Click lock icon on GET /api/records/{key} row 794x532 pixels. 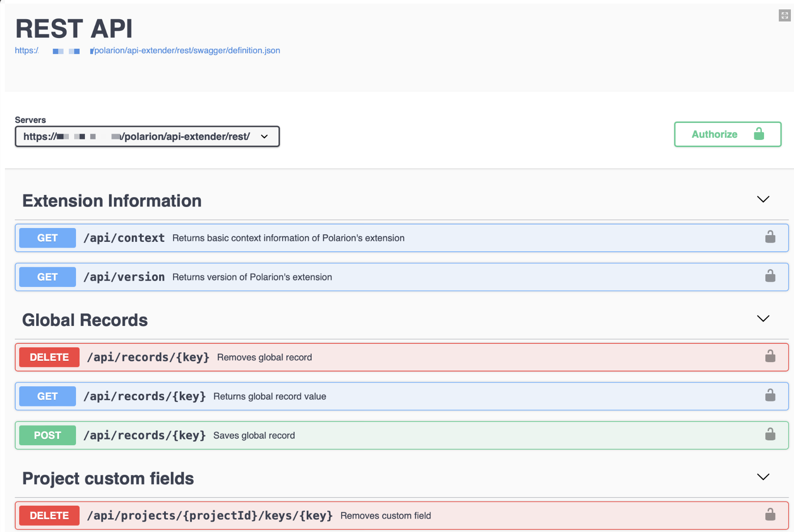coord(770,395)
